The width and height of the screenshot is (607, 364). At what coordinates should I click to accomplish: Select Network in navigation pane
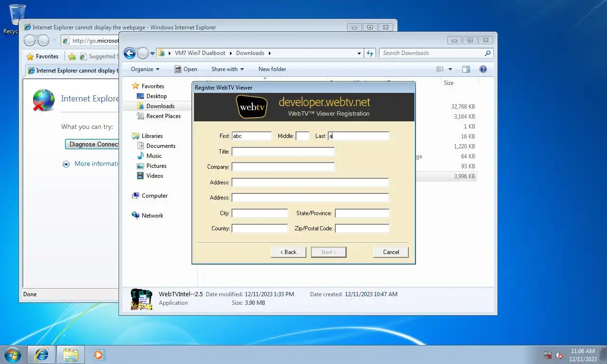coord(152,216)
